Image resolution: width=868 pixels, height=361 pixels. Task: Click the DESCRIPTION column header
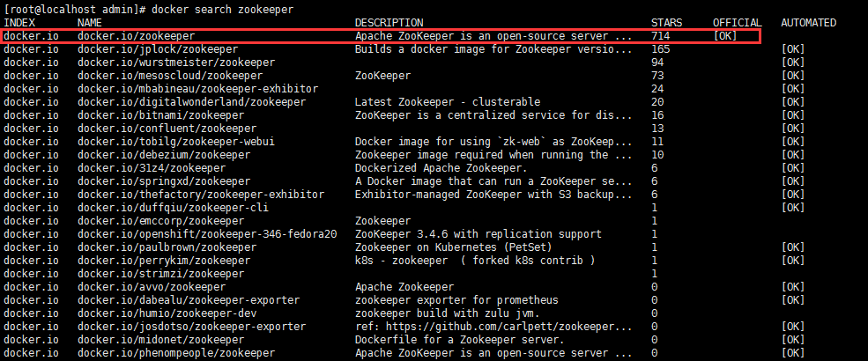coord(389,22)
